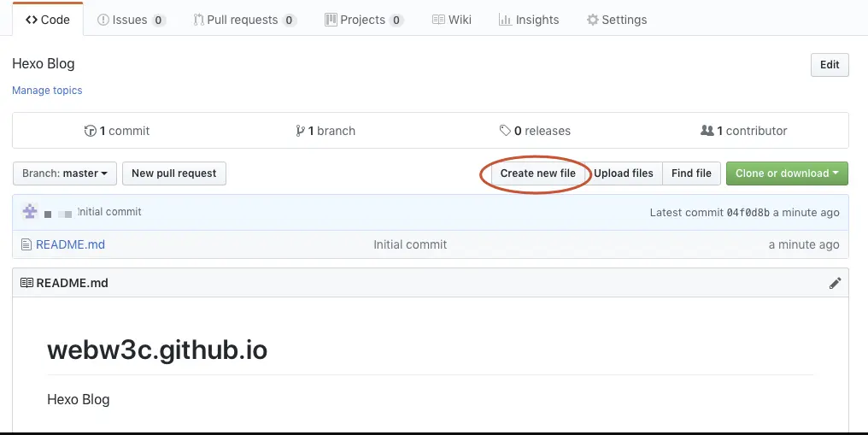
Task: Click the commit history clock icon
Action: click(91, 131)
